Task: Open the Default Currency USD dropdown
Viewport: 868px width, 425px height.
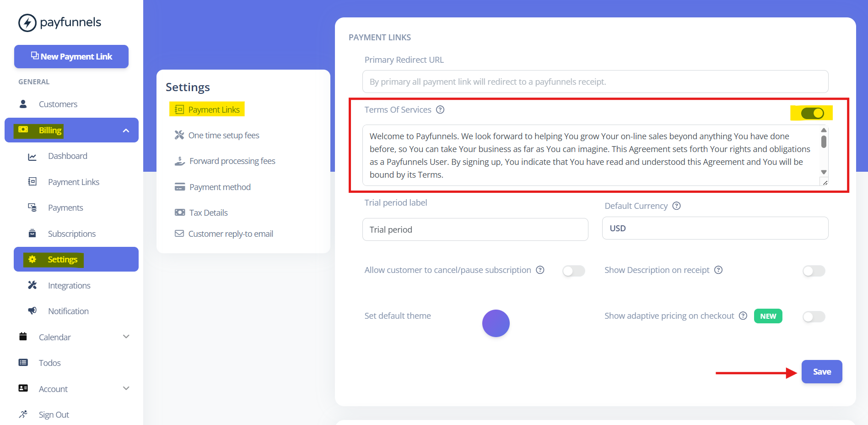Action: [x=715, y=228]
